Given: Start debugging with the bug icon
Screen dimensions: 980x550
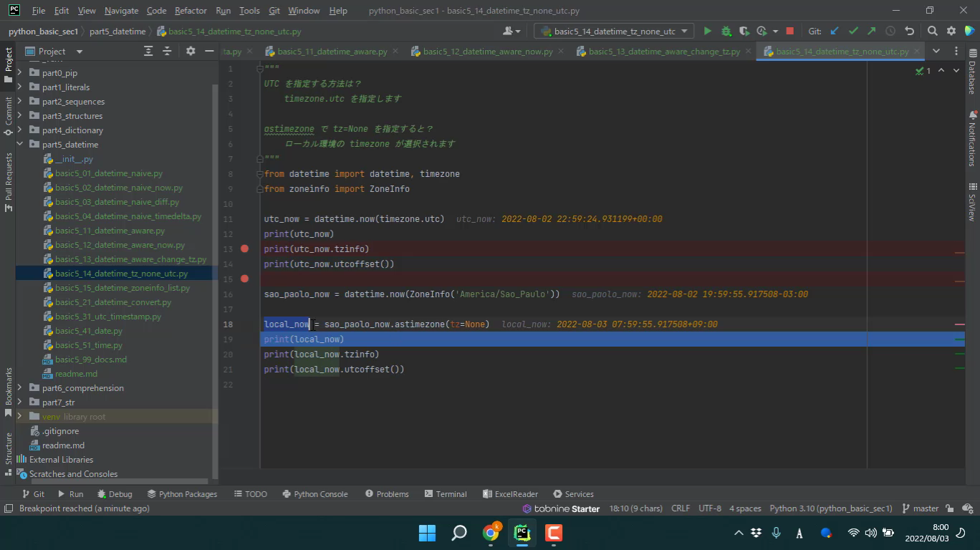Looking at the screenshot, I should pos(726,31).
